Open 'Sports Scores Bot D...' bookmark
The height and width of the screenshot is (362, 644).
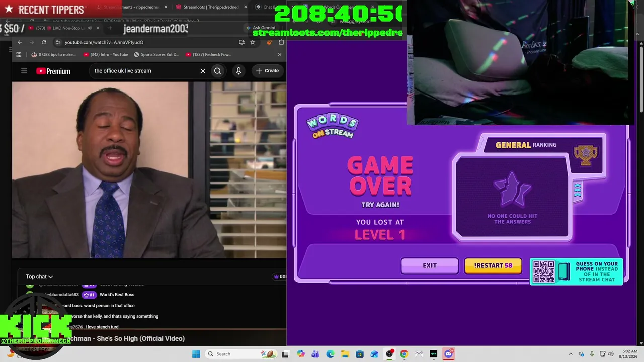156,54
